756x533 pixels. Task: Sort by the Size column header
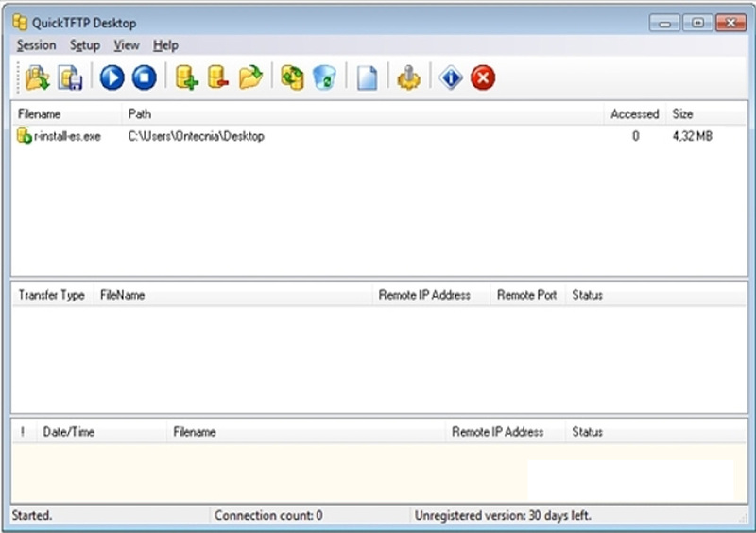point(706,113)
